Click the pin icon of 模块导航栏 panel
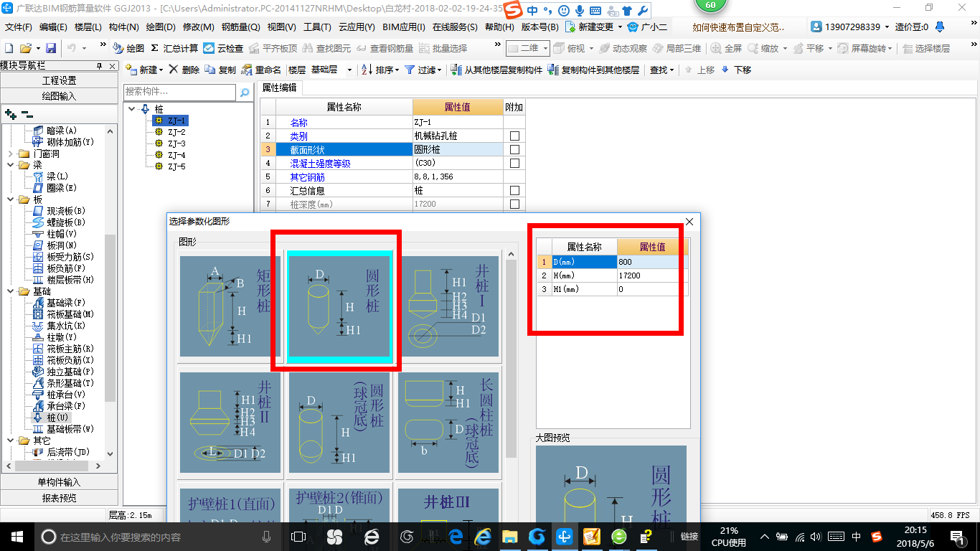Screen dimensions: 980x551 [100, 66]
